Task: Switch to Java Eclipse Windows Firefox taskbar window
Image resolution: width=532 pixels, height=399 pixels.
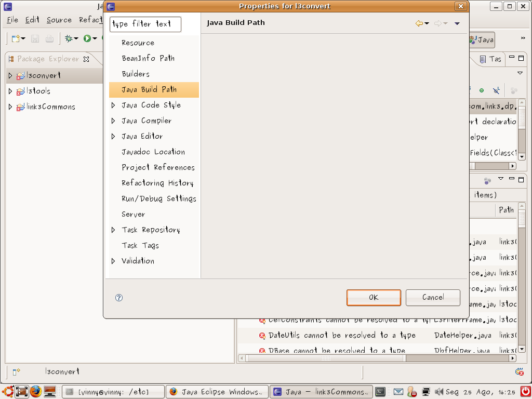Action: 217,392
